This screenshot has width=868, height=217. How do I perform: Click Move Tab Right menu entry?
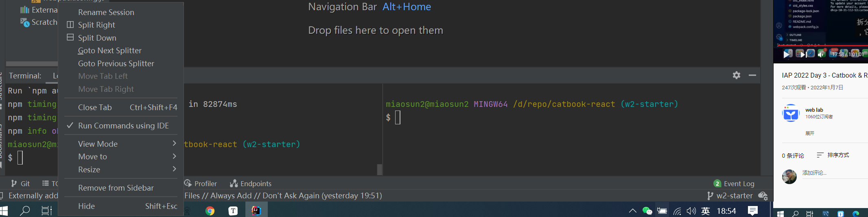pos(106,89)
